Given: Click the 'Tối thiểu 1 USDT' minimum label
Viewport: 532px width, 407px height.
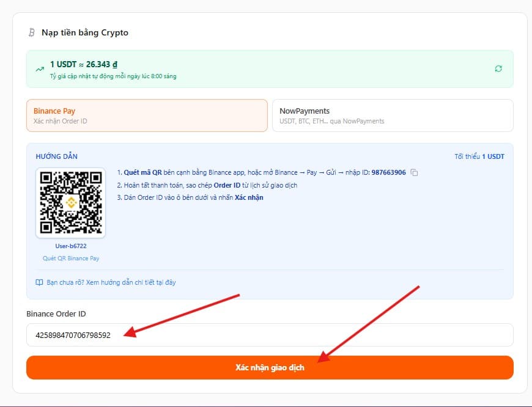Looking at the screenshot, I should [x=479, y=156].
